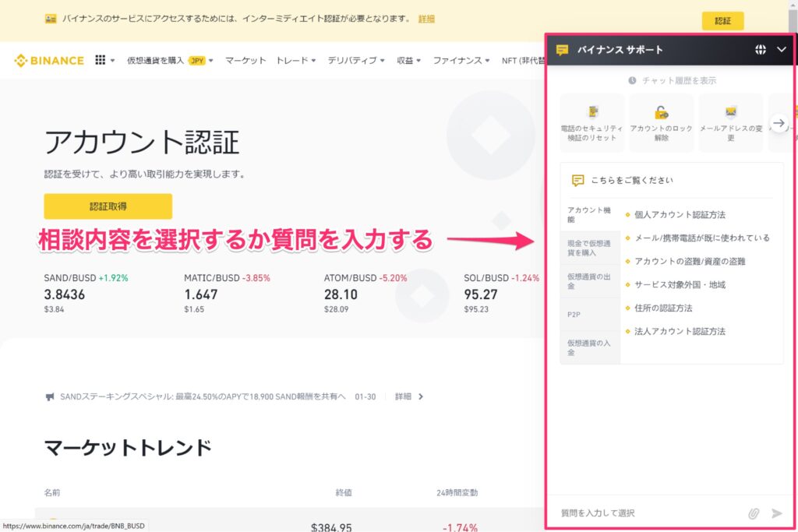Select the 仮想通貨の入金 category tab
Viewport: 798px width, 532px height.
(590, 347)
